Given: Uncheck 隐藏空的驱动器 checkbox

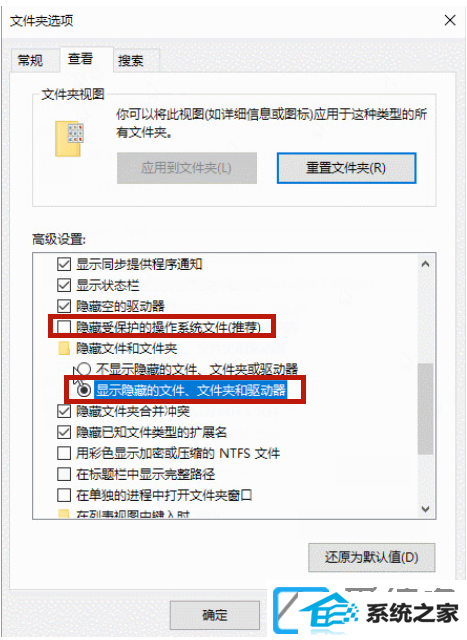Looking at the screenshot, I should click(x=64, y=306).
